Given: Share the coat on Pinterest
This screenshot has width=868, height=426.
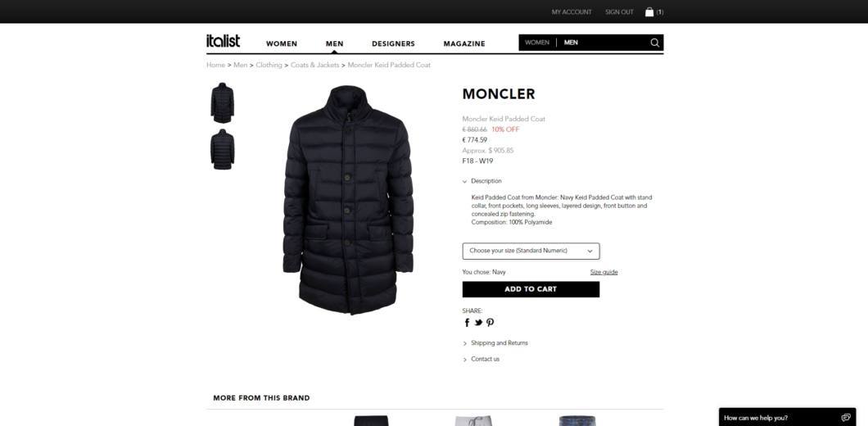Looking at the screenshot, I should [x=490, y=323].
